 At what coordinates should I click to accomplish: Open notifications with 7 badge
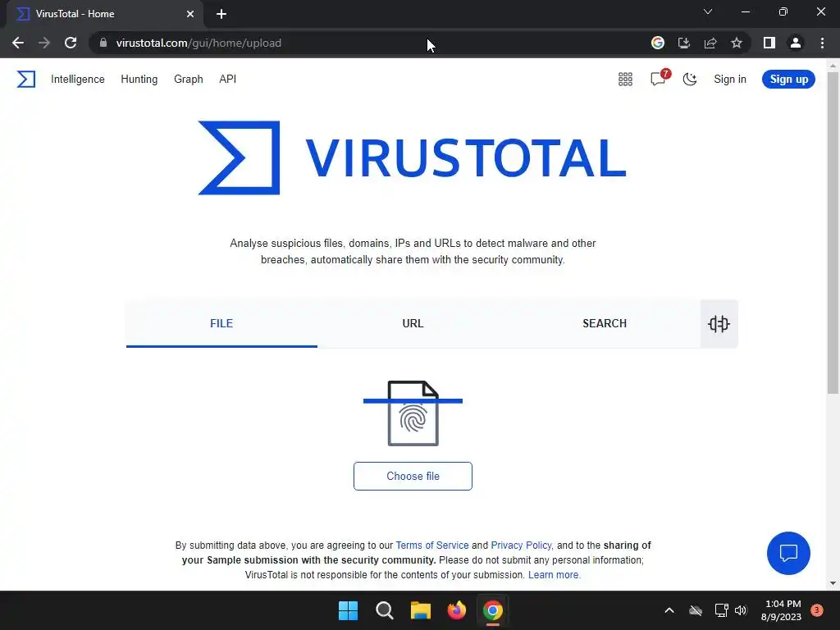(x=659, y=78)
